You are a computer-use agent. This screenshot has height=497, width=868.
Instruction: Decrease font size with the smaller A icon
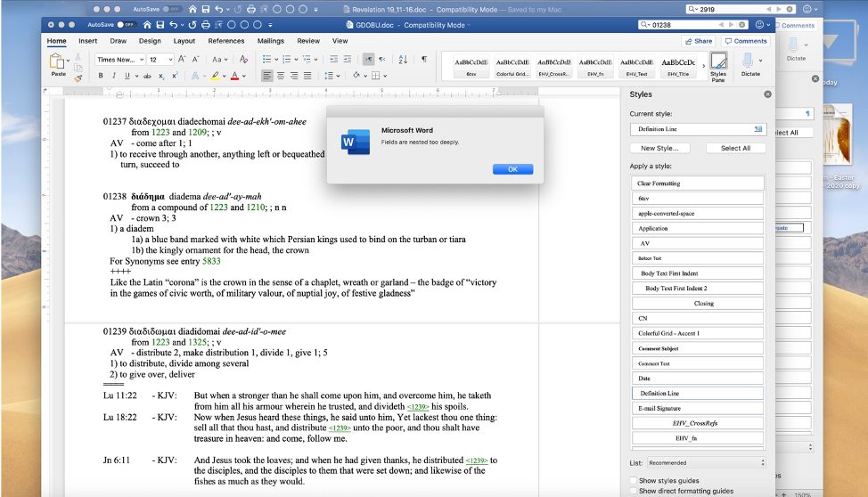coord(195,59)
